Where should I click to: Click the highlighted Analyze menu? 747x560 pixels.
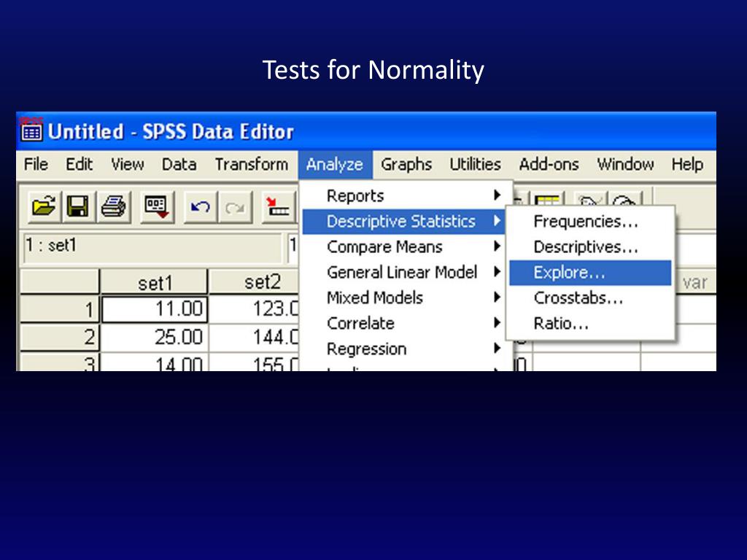coord(335,165)
